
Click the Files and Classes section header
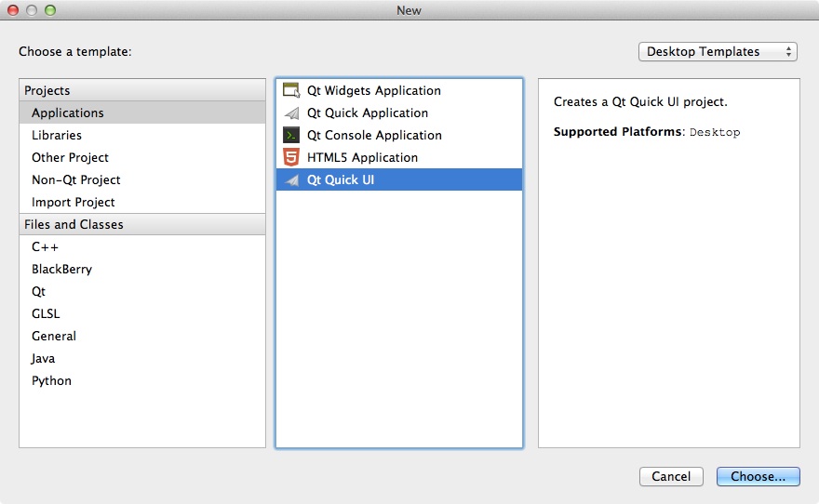pos(142,224)
